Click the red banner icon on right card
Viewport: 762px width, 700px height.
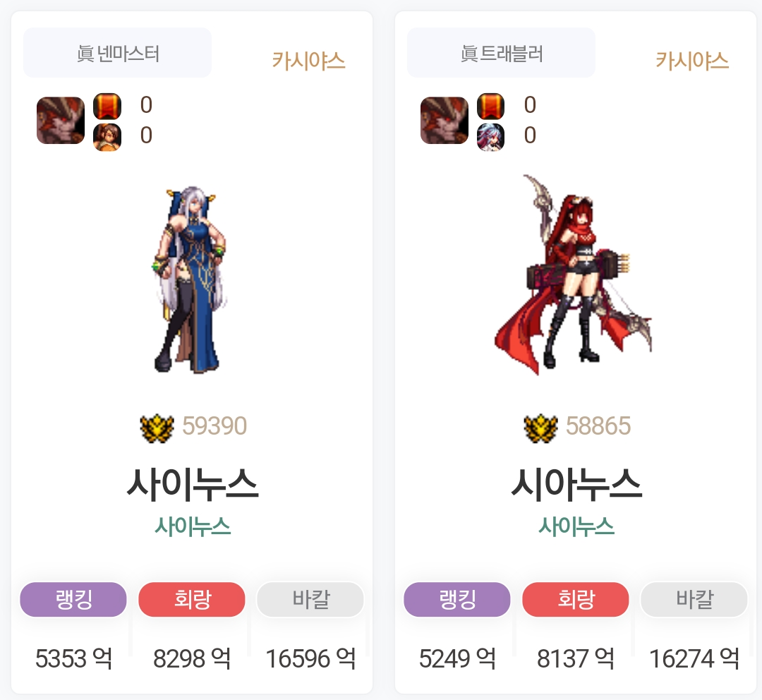(491, 107)
